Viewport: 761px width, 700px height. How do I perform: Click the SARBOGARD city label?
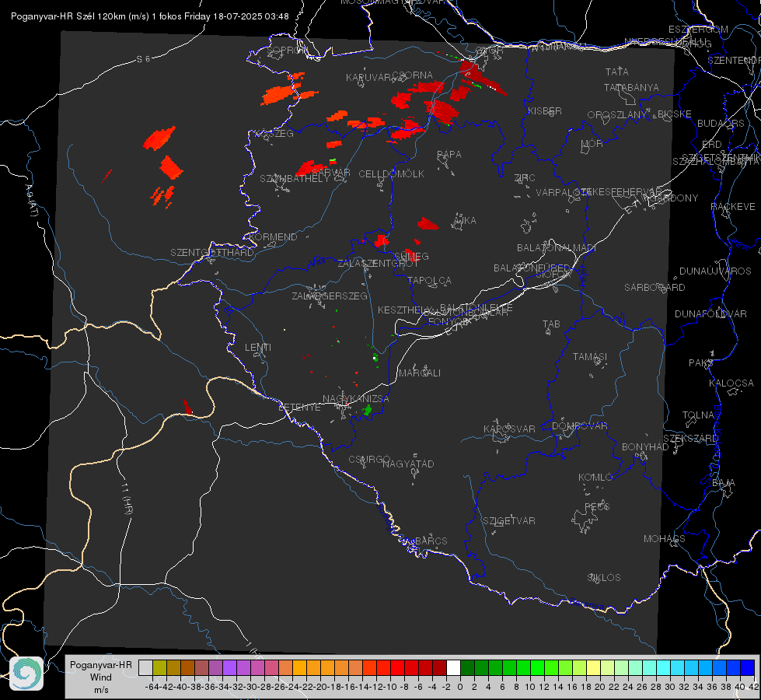(x=655, y=288)
